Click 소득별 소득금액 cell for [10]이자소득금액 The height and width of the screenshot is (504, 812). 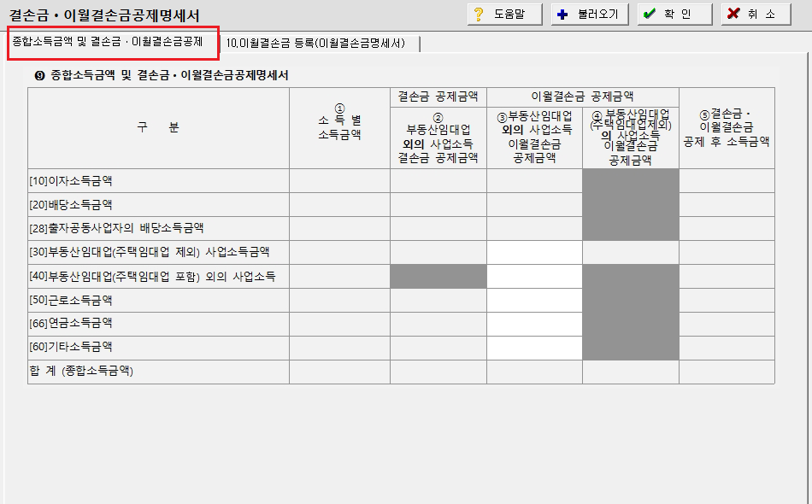339,180
